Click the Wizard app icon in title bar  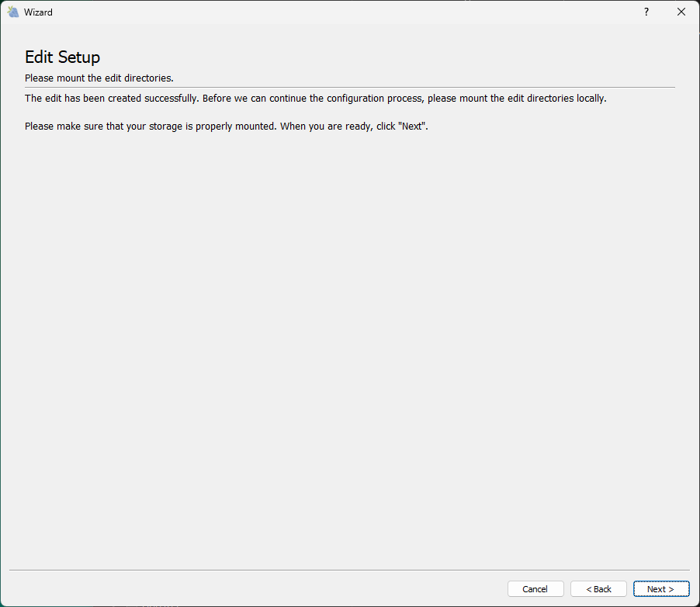click(x=12, y=12)
